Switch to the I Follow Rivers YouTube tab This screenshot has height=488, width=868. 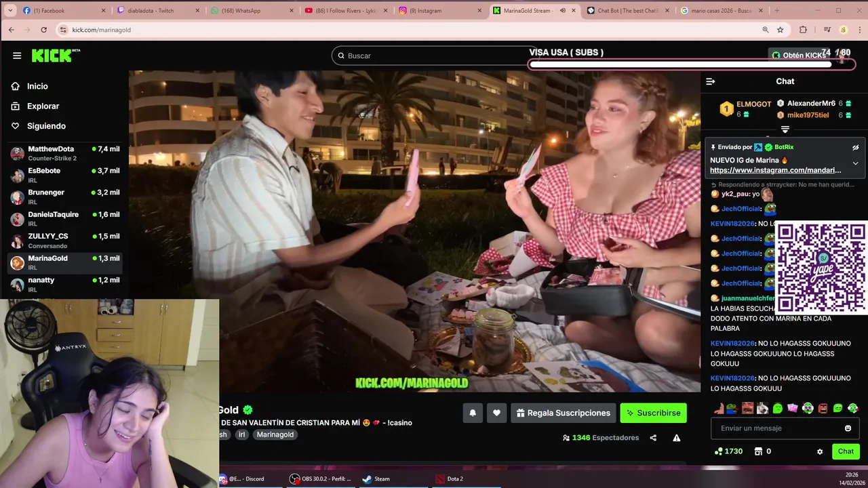(x=345, y=11)
